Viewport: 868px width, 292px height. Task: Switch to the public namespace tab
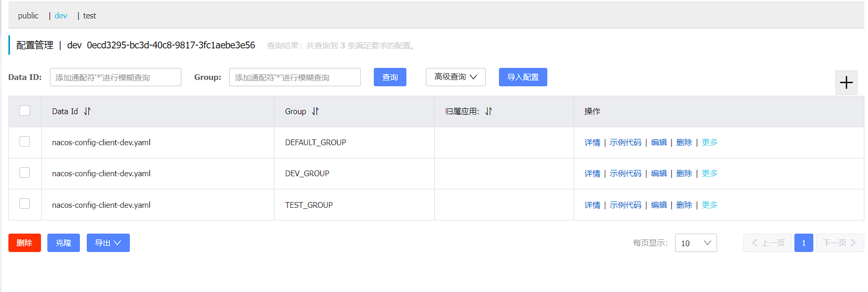click(28, 16)
